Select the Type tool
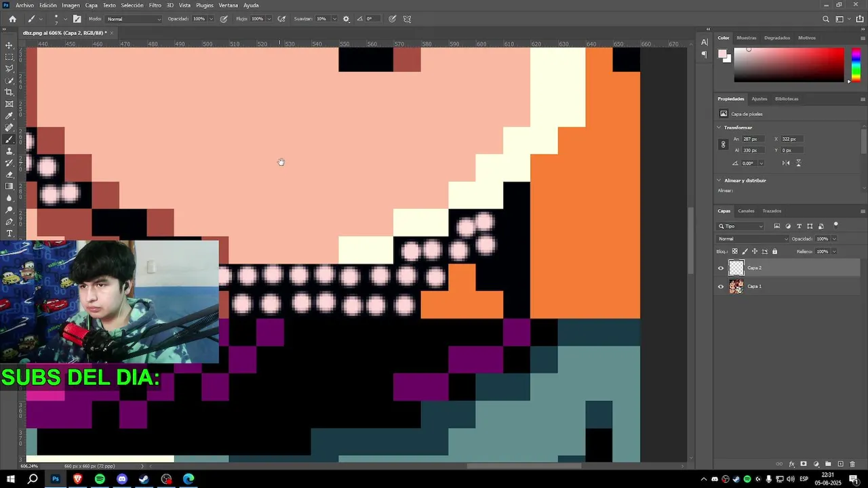 pyautogui.click(x=9, y=233)
